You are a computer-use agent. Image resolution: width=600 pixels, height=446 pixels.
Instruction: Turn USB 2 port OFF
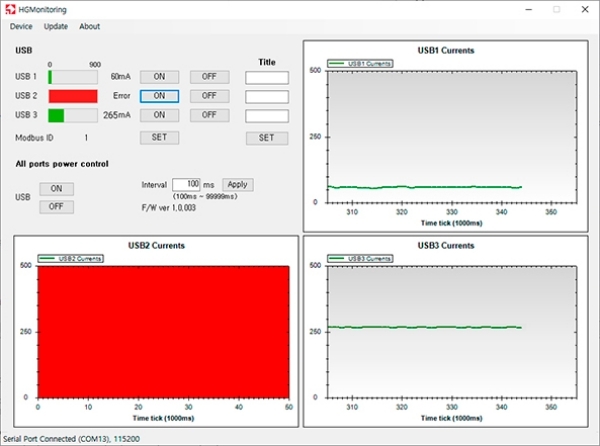[209, 96]
